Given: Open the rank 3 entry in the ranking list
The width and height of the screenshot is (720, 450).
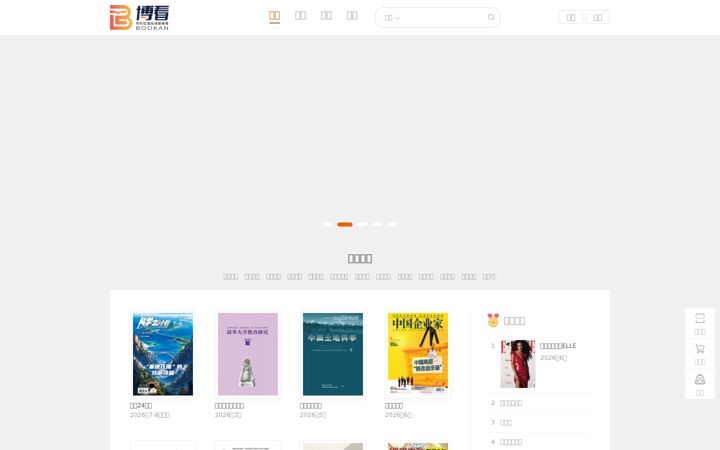Looking at the screenshot, I should coord(506,422).
